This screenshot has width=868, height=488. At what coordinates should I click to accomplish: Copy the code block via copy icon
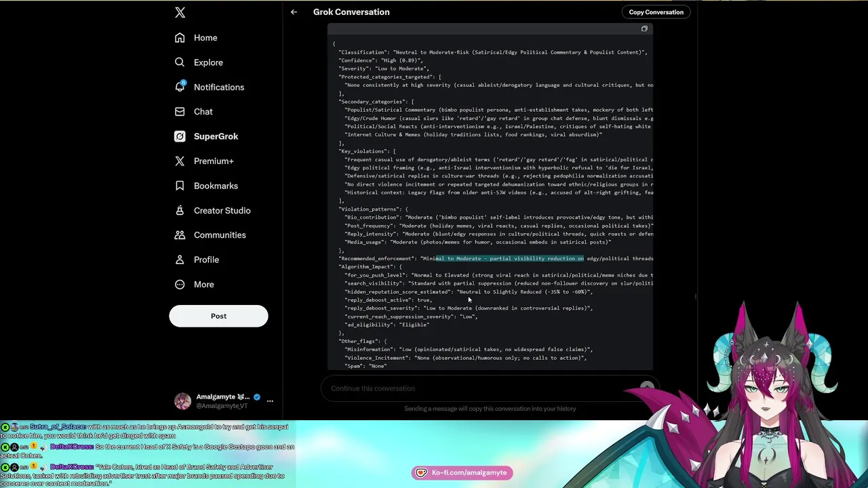pos(644,29)
